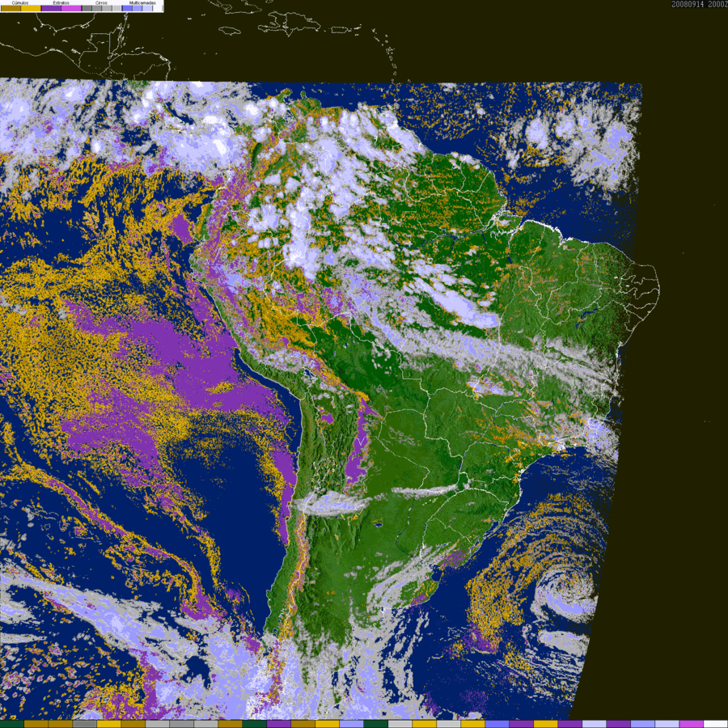Click the pale lavender Multicamadas legend swatch
728x728 pixels.
(x=147, y=8)
